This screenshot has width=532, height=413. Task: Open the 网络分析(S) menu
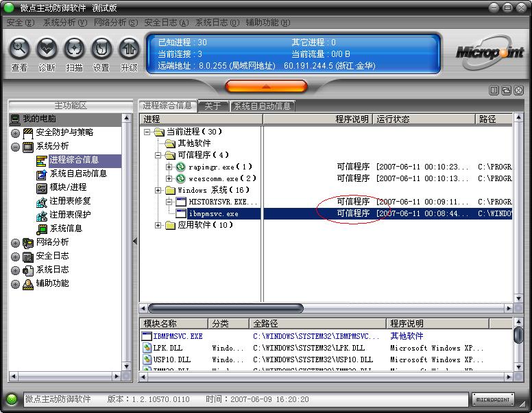tap(116, 23)
